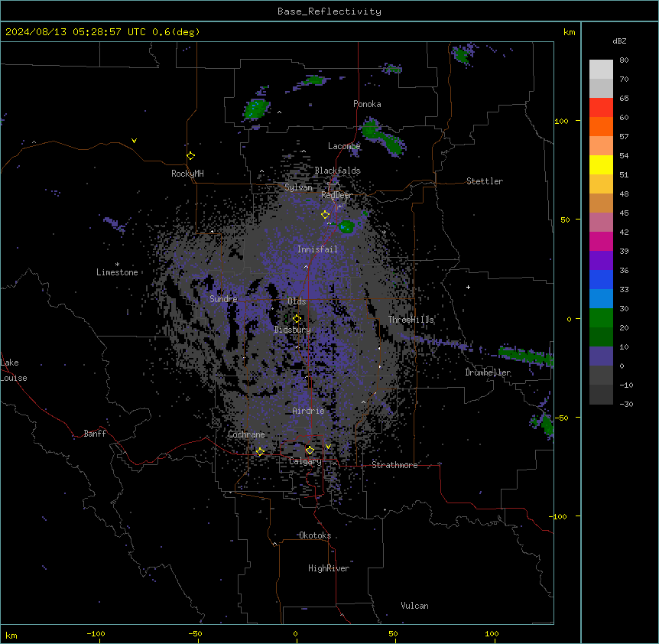Pick the violet swatch between 39 and 36
The width and height of the screenshot is (659, 644).
coord(601,260)
